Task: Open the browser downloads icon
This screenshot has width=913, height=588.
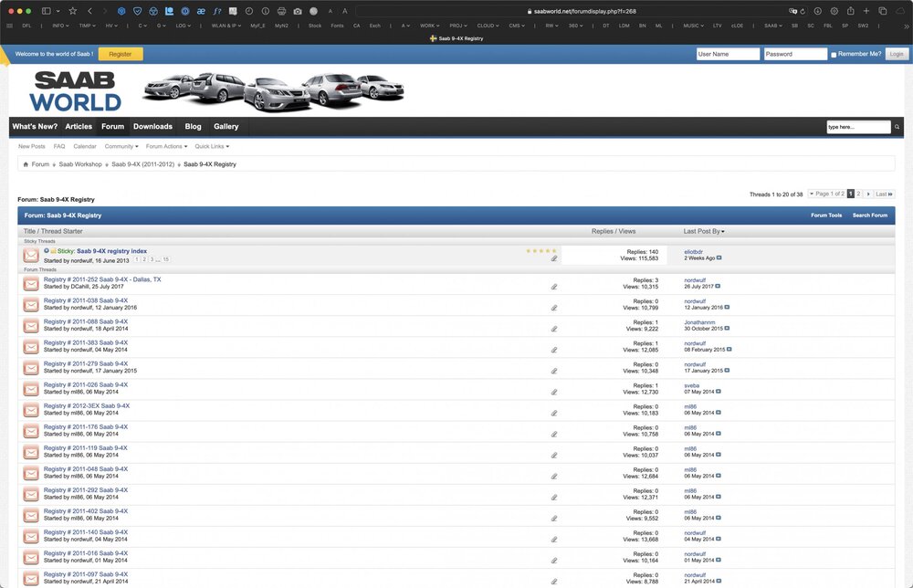Action: (x=817, y=11)
